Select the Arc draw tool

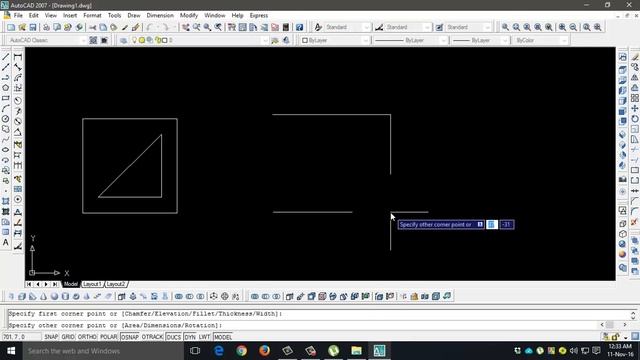6,108
